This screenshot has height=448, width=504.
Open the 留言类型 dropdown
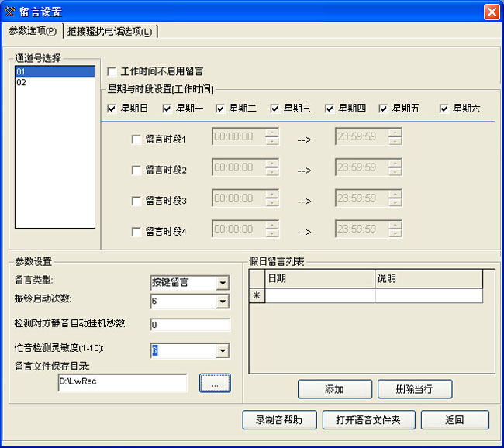223,283
